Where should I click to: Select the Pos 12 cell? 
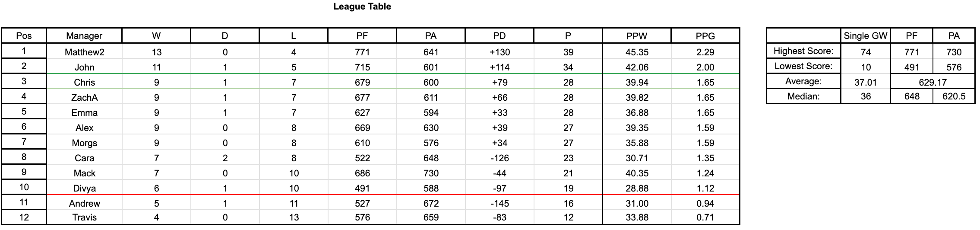[x=24, y=217]
